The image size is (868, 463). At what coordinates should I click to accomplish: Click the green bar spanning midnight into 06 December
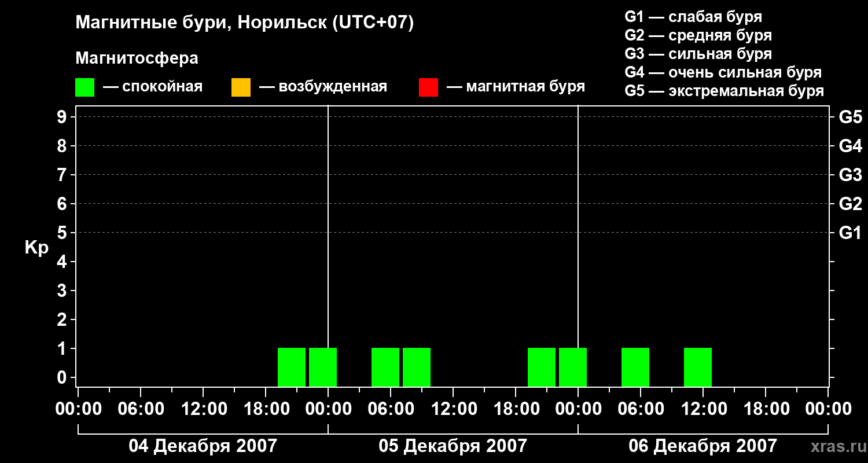click(573, 367)
